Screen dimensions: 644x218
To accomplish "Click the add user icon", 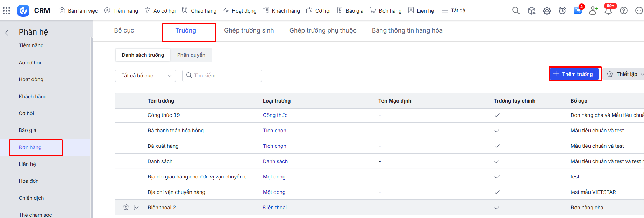I will 593,11.
